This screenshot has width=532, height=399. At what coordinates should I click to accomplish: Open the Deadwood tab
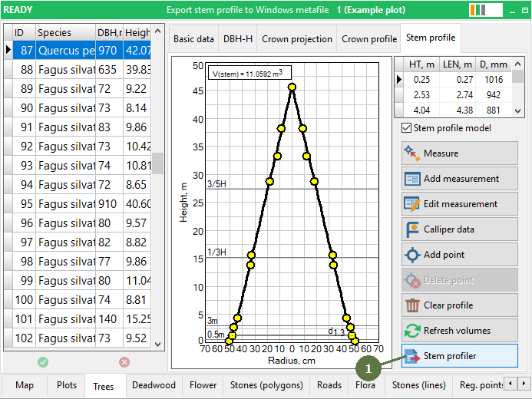pyautogui.click(x=154, y=385)
